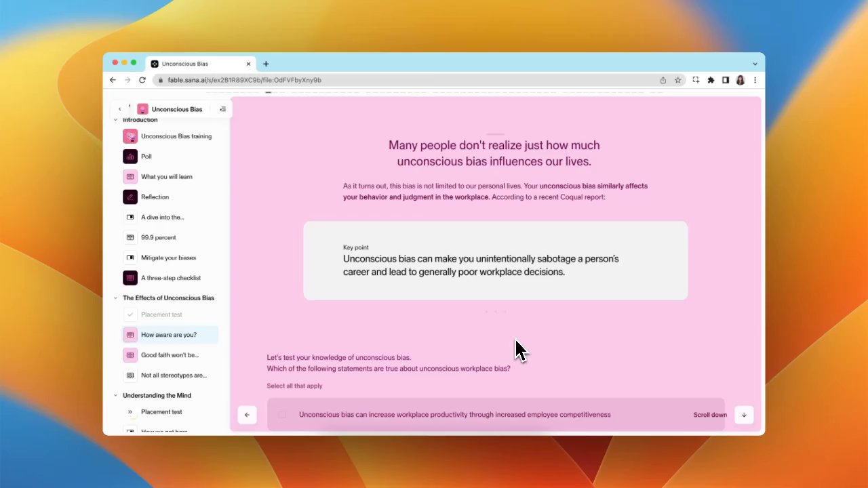This screenshot has height=488, width=868.
Task: Open the Mitigate your biases title
Action: click(x=168, y=258)
